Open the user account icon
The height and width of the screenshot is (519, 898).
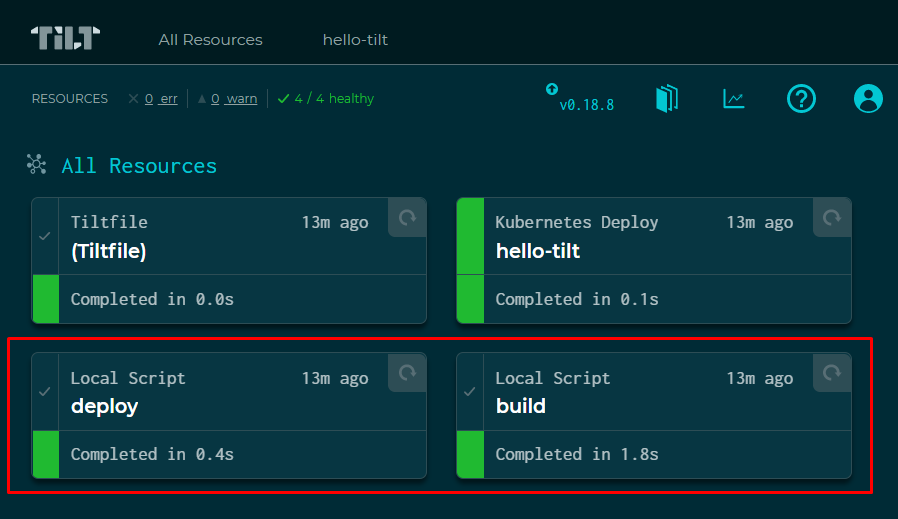tap(868, 99)
